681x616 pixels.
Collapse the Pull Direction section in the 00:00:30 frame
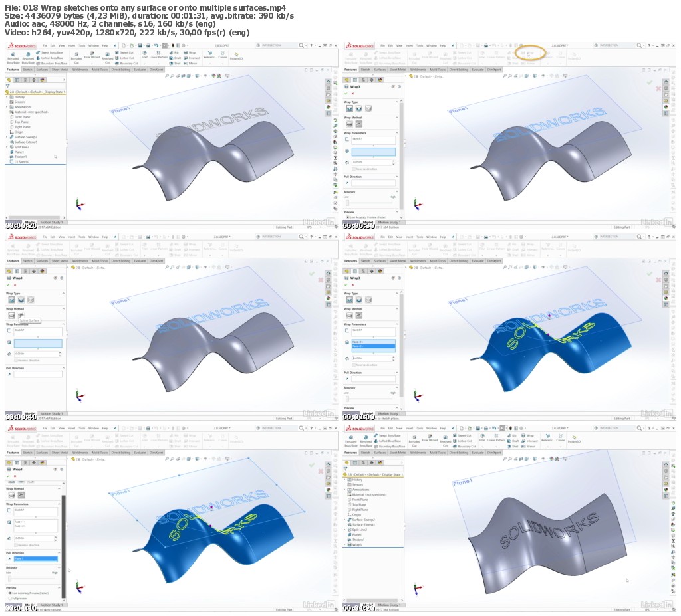(396, 177)
